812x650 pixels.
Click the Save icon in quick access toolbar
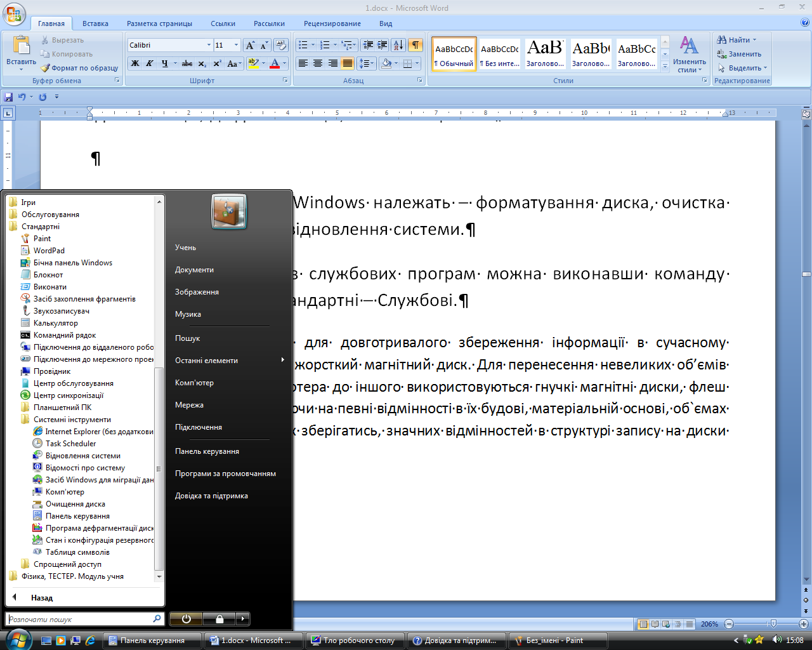8,97
